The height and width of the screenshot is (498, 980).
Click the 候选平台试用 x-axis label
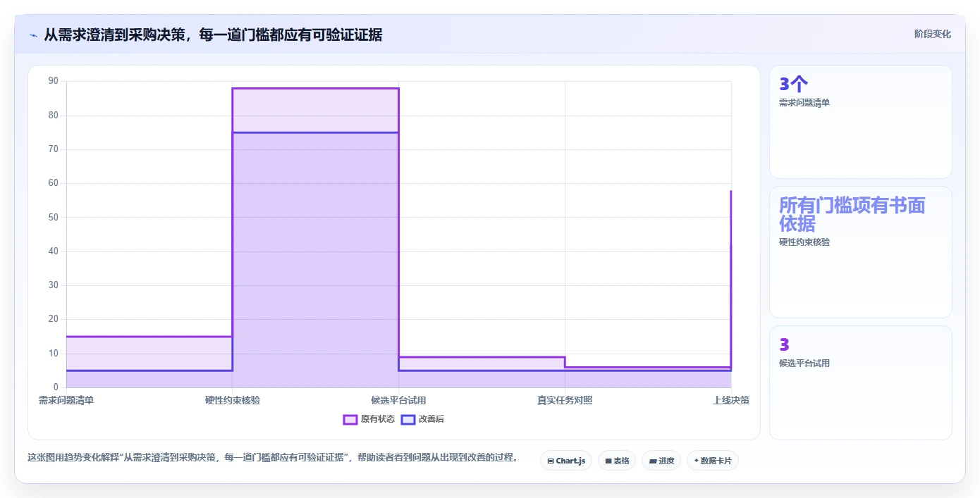pos(398,400)
